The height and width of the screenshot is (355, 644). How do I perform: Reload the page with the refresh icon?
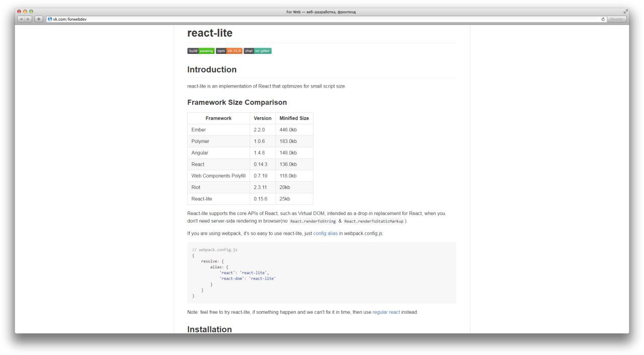(x=603, y=19)
